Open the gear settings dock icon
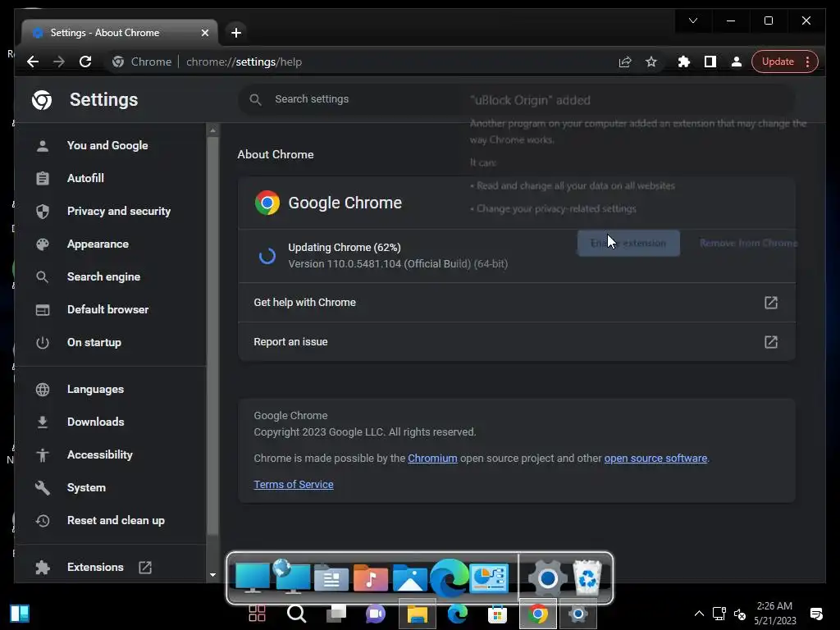This screenshot has height=630, width=840. tap(547, 578)
